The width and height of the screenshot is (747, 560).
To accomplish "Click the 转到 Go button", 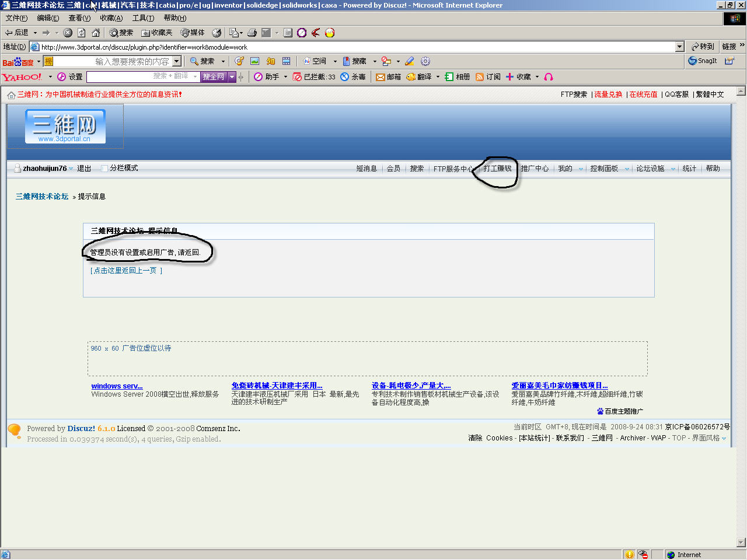I will 703,47.
